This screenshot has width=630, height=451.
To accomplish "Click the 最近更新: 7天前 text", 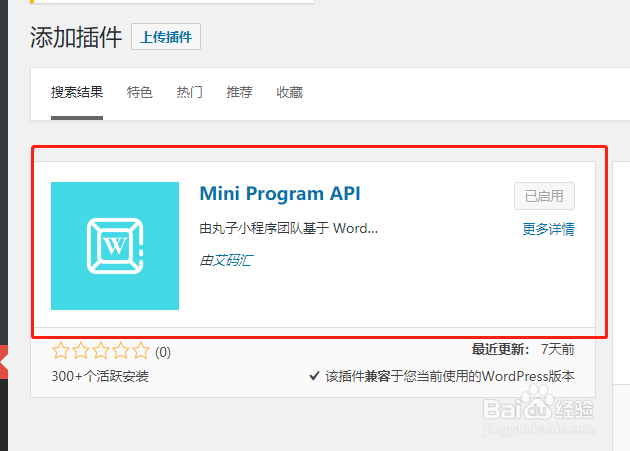I will point(523,349).
